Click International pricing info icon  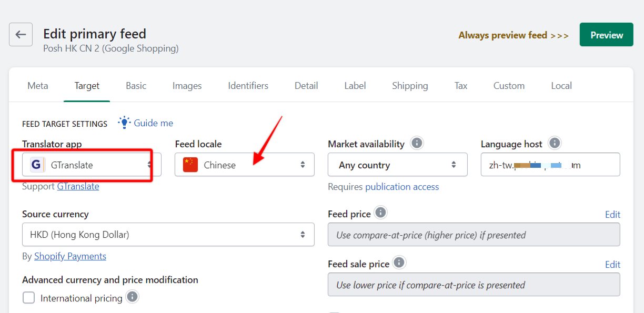coord(133,297)
